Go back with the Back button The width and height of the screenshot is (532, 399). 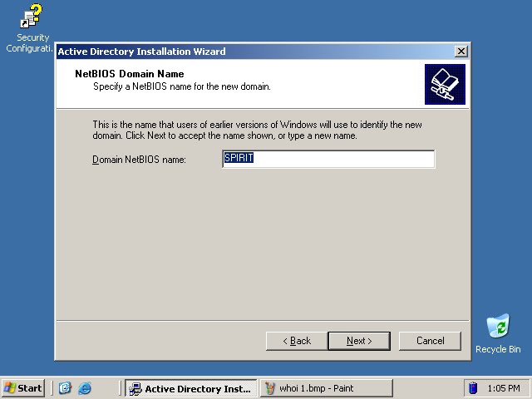(297, 341)
